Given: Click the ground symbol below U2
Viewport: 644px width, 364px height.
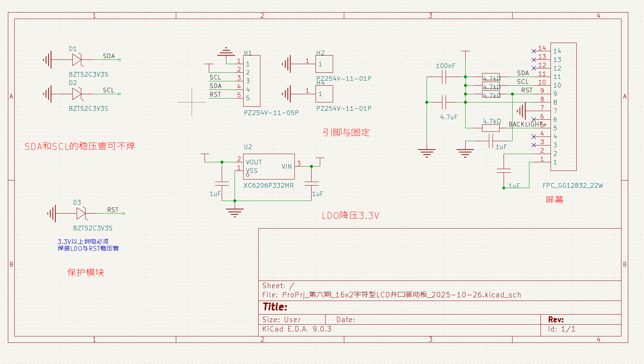Looking at the screenshot, I should pyautogui.click(x=235, y=212).
